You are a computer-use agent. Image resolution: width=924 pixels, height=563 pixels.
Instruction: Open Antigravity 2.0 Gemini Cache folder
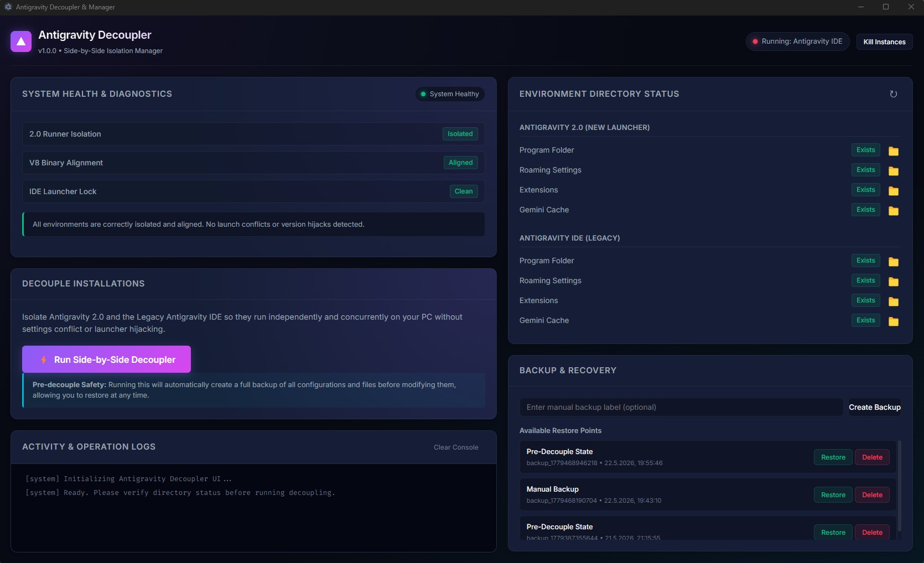893,210
